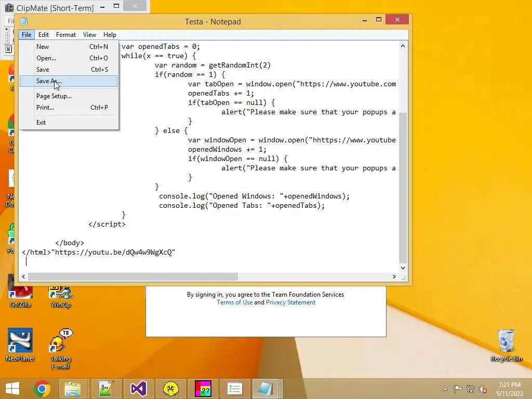Click the vertical scrollbar up arrow
Viewport: 532px width, 399px height.
(x=403, y=46)
